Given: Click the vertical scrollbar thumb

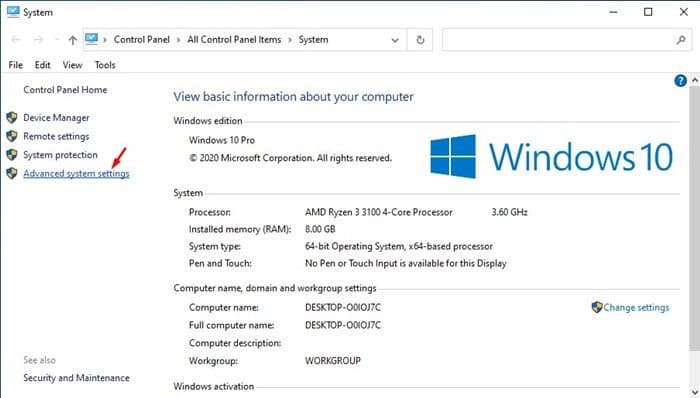Looking at the screenshot, I should (695, 219).
